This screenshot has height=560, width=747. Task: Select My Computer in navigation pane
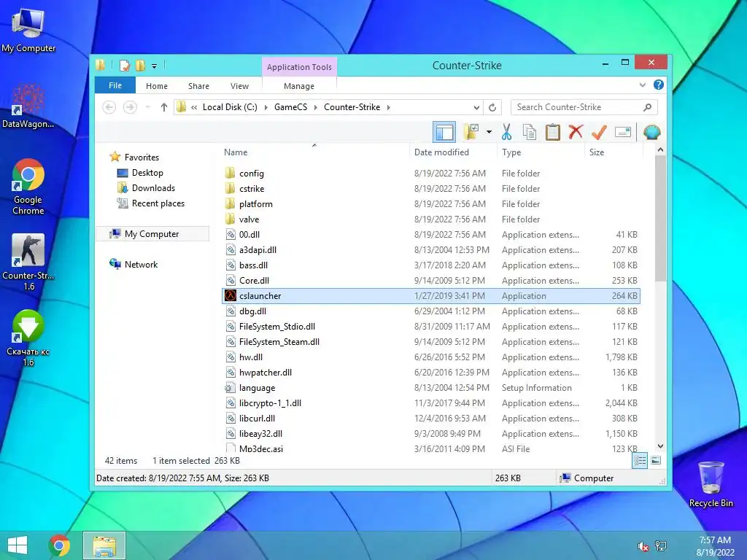tap(152, 234)
